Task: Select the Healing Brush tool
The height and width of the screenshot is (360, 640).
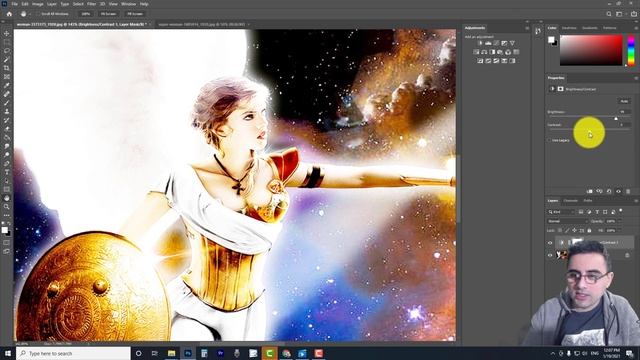Action: coord(7,94)
